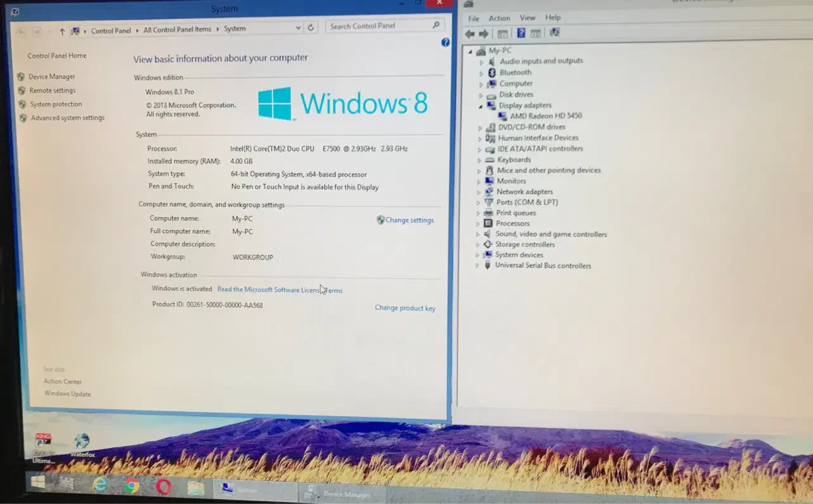
Task: Click the blue Help icon in Device Manager toolbar
Action: 521,34
